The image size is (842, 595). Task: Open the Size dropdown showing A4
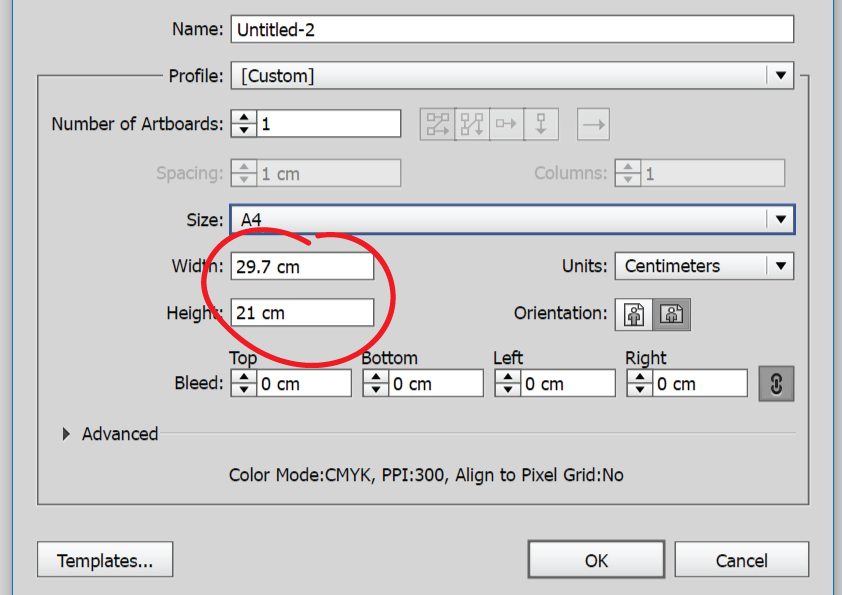(512, 220)
